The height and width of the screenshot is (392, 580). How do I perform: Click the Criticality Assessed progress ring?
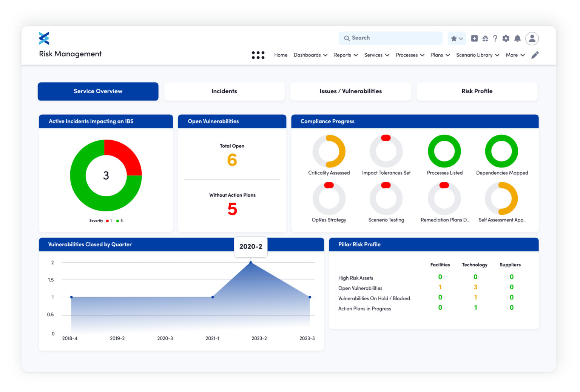(329, 152)
